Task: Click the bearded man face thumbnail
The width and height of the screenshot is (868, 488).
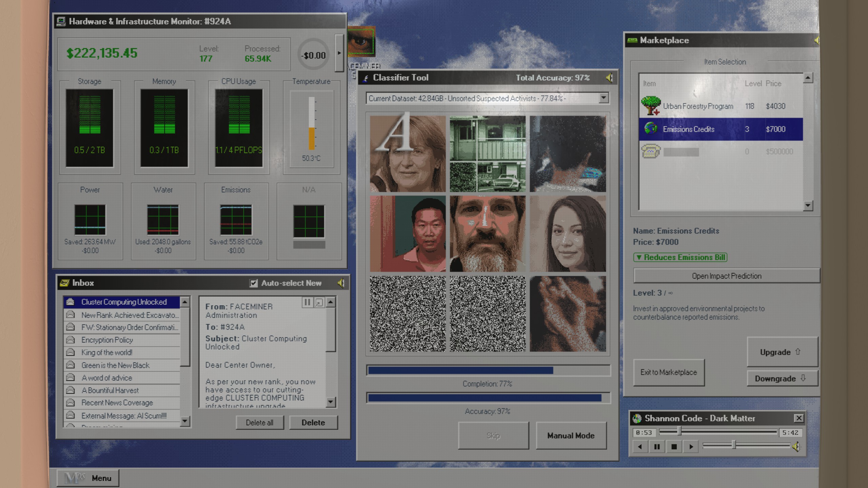Action: (x=487, y=233)
